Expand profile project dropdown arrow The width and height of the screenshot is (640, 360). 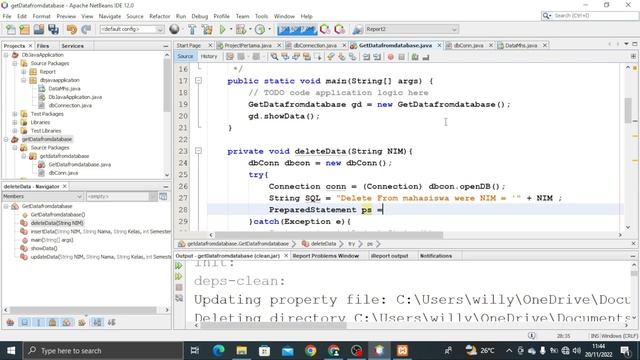tap(269, 29)
